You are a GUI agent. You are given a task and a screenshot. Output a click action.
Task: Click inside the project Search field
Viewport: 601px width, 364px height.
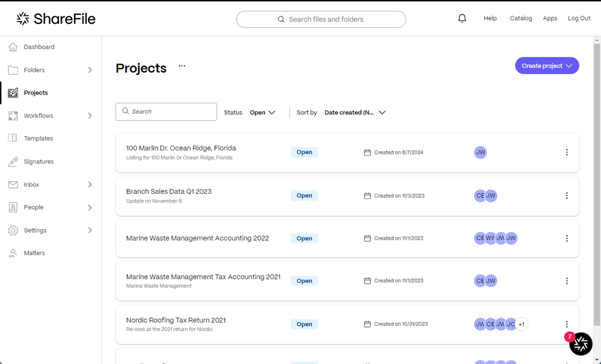pos(166,112)
